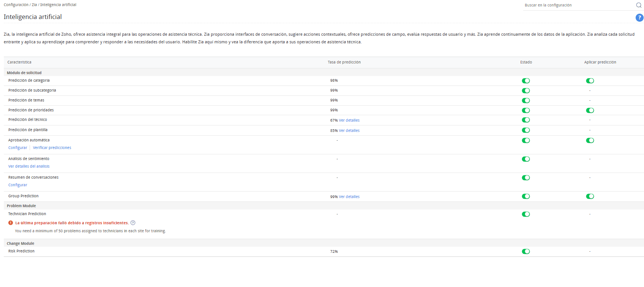Viewport: 644px width, 287px height.
Task: Open Ver detalles for Predicción de plantilla
Action: pyautogui.click(x=349, y=131)
